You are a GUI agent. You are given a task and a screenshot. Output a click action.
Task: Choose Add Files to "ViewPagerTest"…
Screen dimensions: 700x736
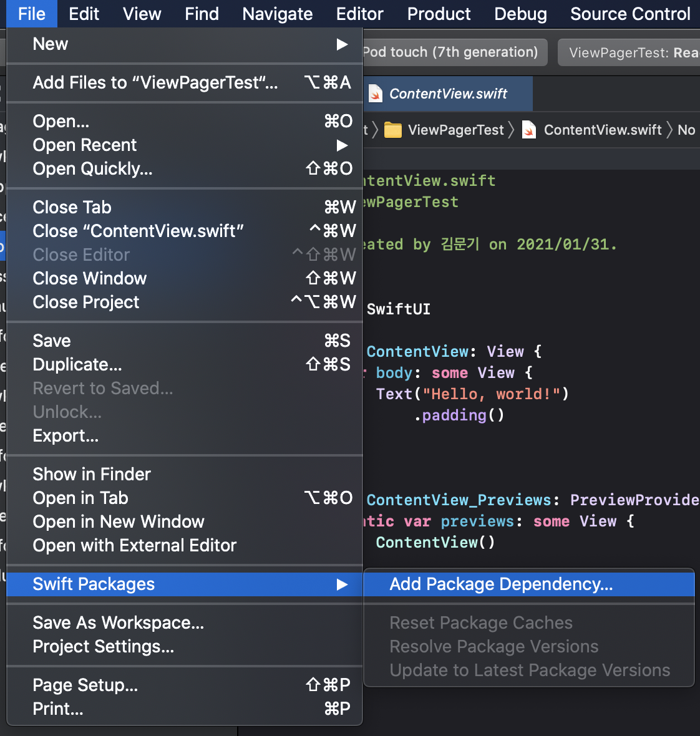click(x=185, y=82)
